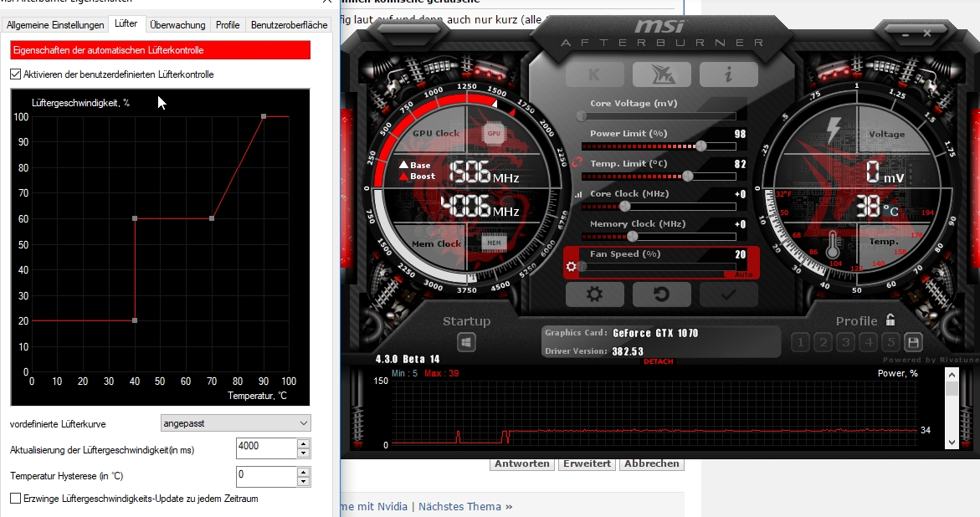
Task: Reset settings with the circular arrow button
Action: pyautogui.click(x=661, y=294)
